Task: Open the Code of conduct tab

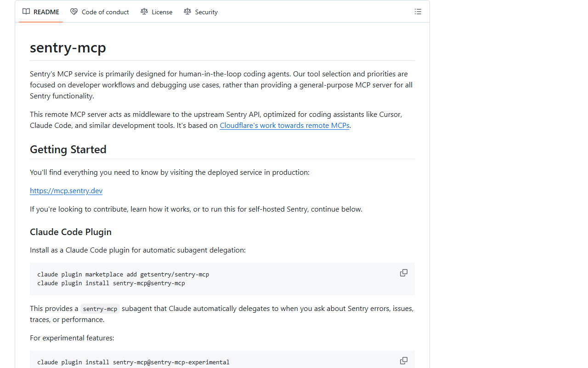Action: 105,11
